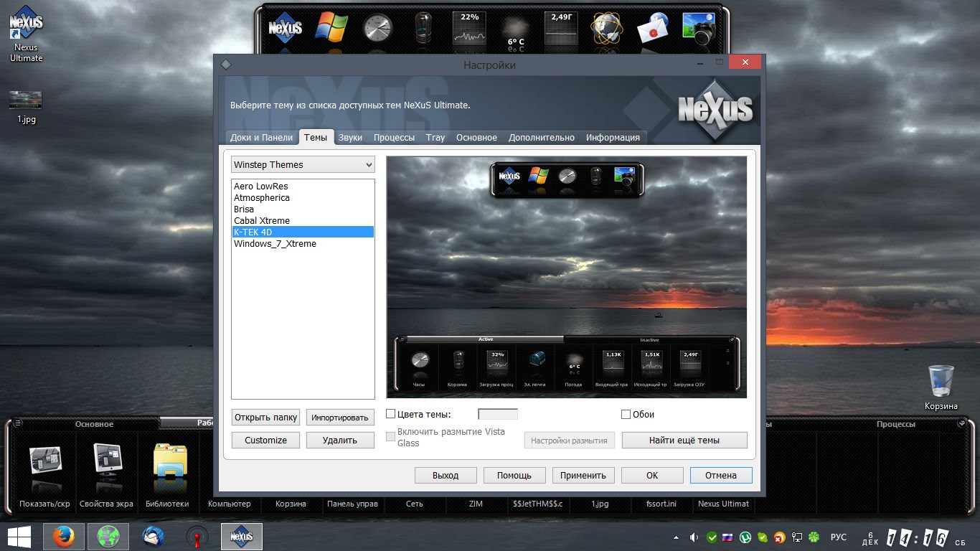Select the Brisa theme

coord(303,209)
